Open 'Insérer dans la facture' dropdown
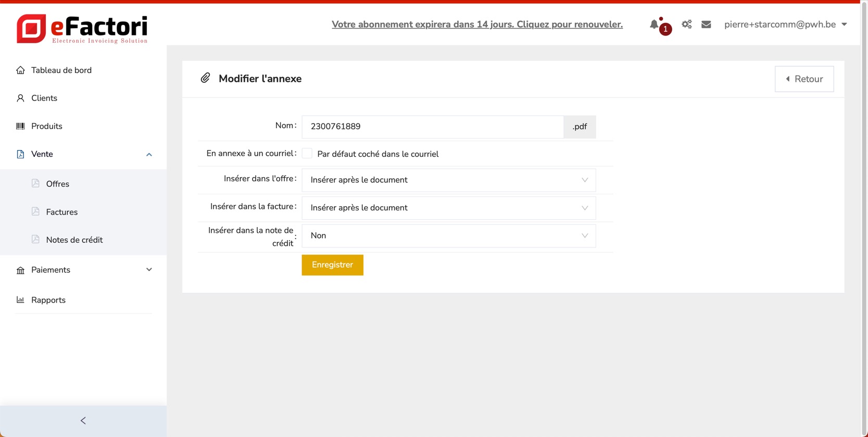The height and width of the screenshot is (437, 868). coord(448,208)
